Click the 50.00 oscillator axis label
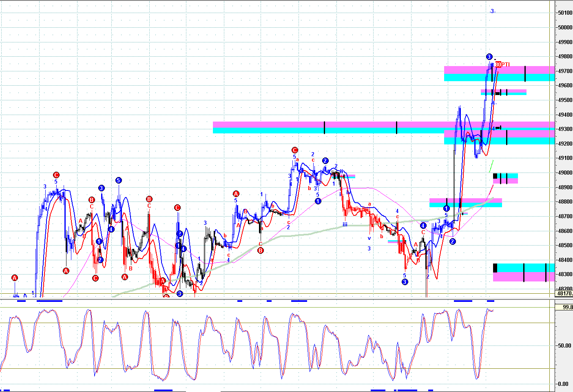Viewport: 573px width, 392px height. [x=564, y=345]
